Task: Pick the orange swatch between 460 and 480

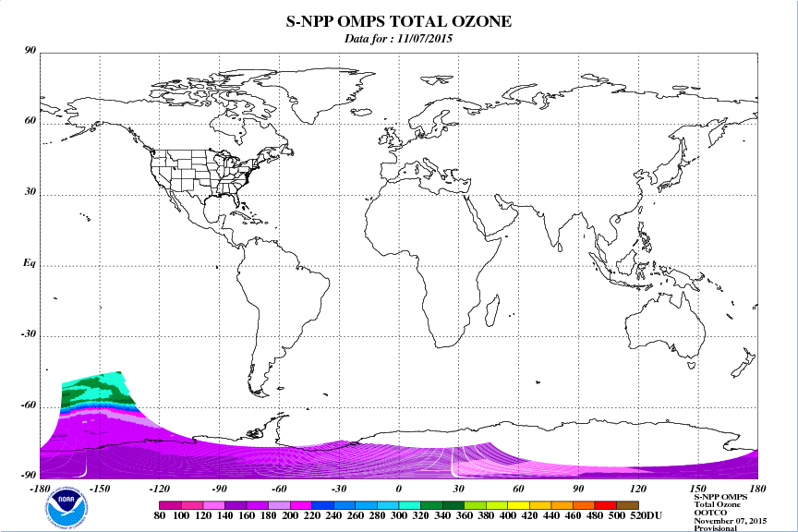Action: 584,505
